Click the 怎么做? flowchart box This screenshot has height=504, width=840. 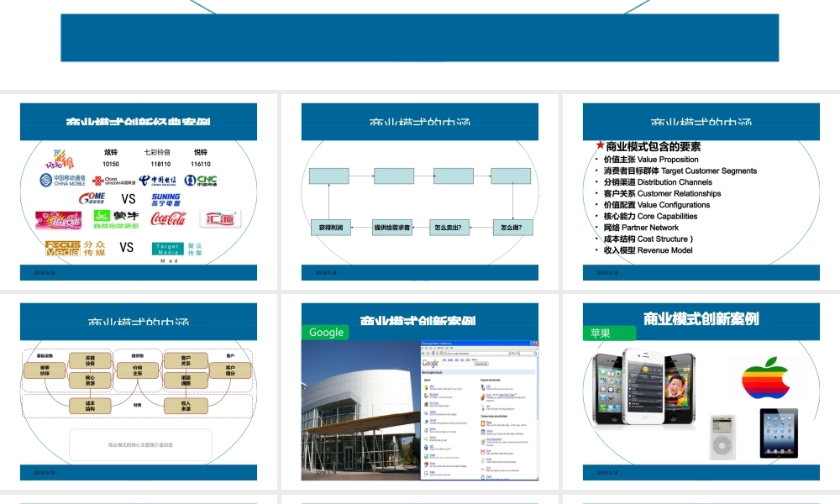point(512,228)
